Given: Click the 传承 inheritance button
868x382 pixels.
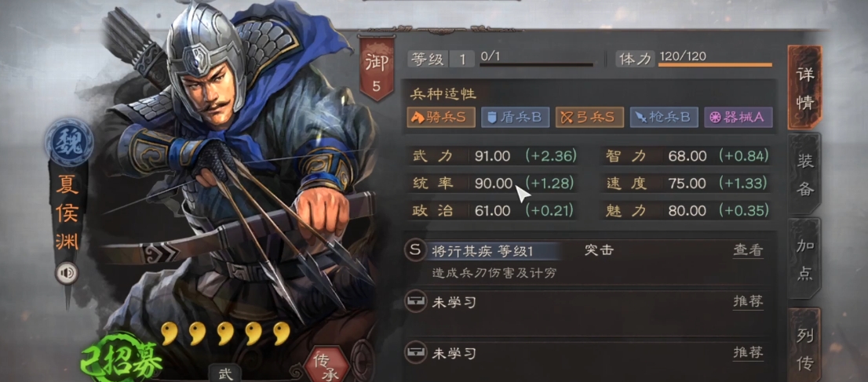Looking at the screenshot, I should 326,363.
